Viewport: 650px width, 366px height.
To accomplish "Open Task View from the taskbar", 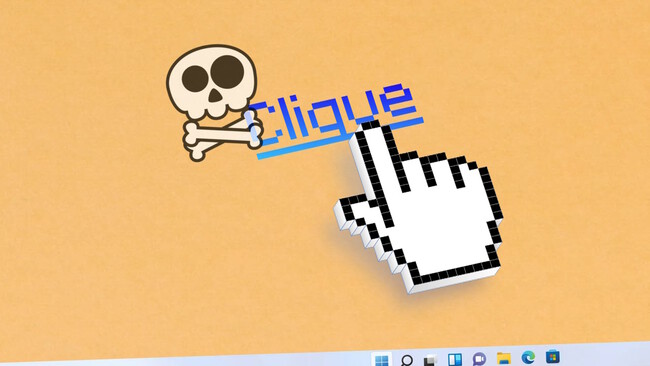I will coord(430,359).
